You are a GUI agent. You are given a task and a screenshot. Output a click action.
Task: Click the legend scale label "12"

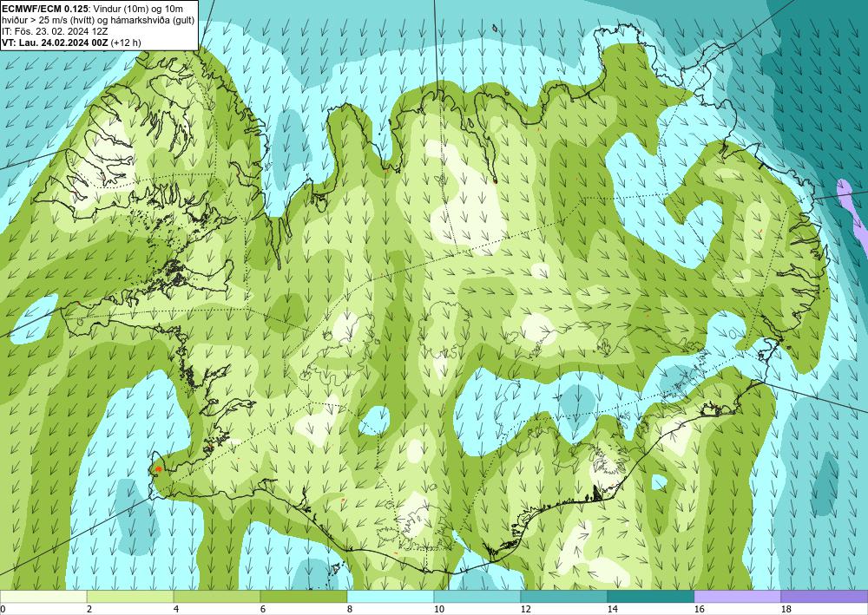pyautogui.click(x=525, y=610)
